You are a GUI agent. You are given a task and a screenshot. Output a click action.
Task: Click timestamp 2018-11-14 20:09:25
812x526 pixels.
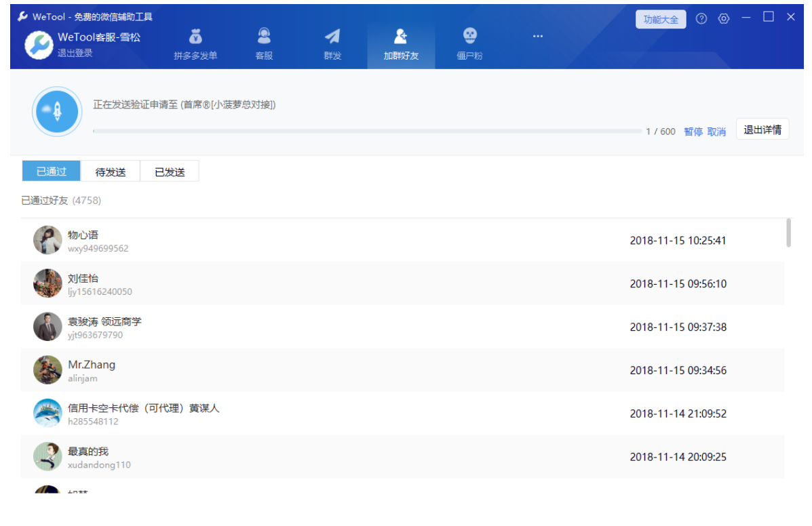coord(678,458)
